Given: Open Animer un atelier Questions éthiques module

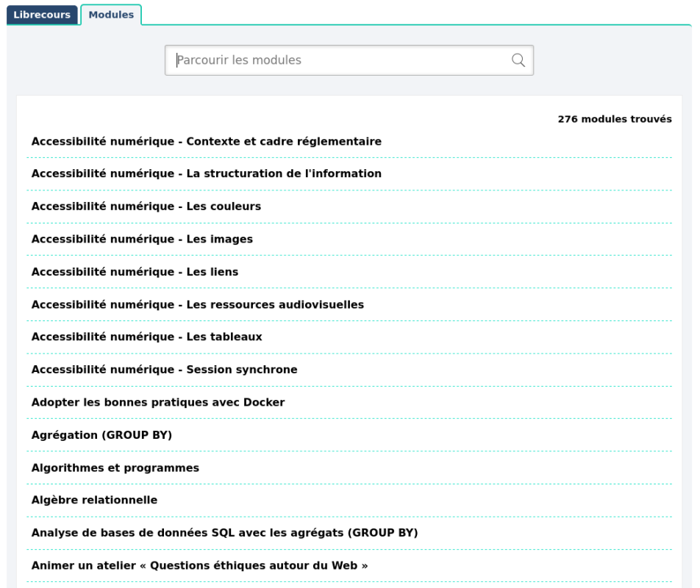Looking at the screenshot, I should pyautogui.click(x=199, y=566).
